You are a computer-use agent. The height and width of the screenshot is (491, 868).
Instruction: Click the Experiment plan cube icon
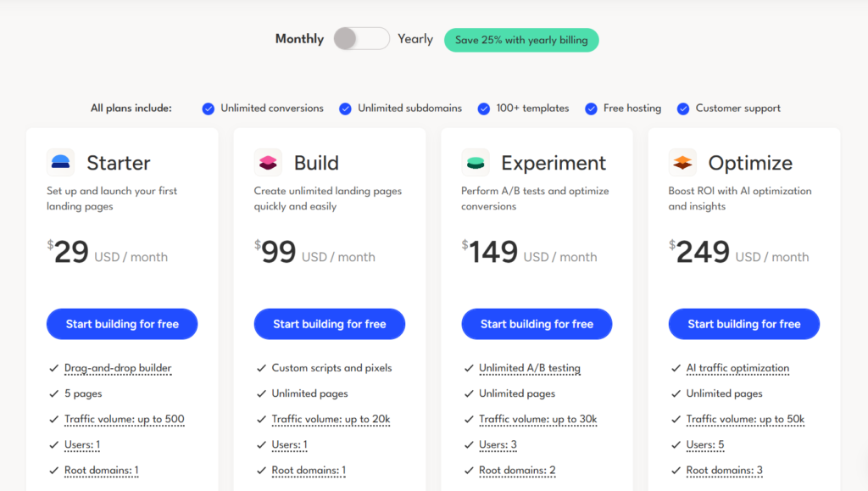pyautogui.click(x=476, y=161)
